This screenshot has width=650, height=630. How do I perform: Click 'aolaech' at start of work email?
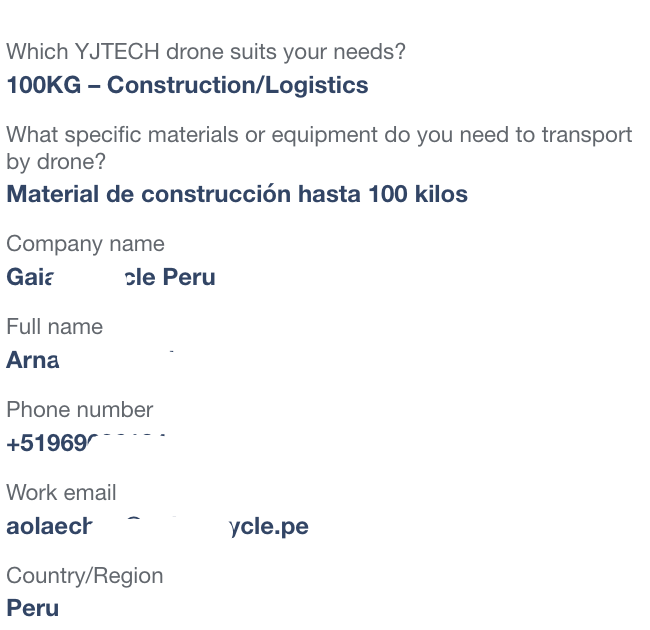[x=49, y=526]
